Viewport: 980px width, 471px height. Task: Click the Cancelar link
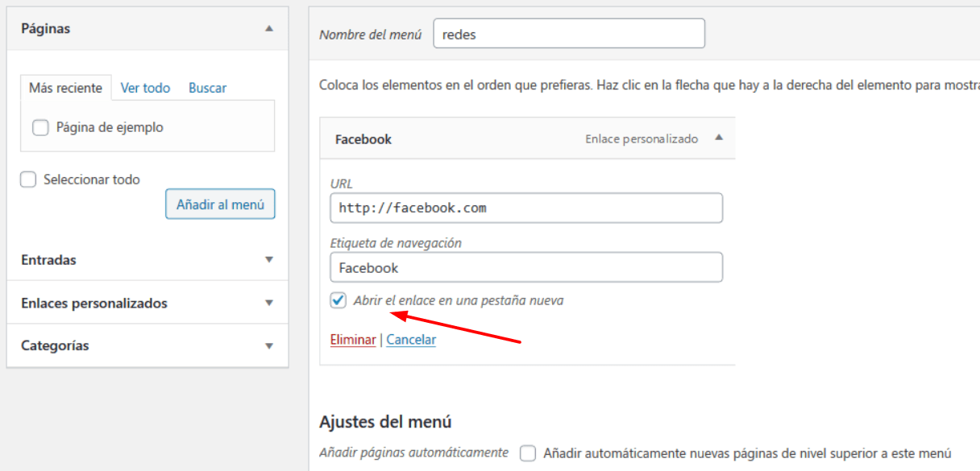click(x=411, y=340)
